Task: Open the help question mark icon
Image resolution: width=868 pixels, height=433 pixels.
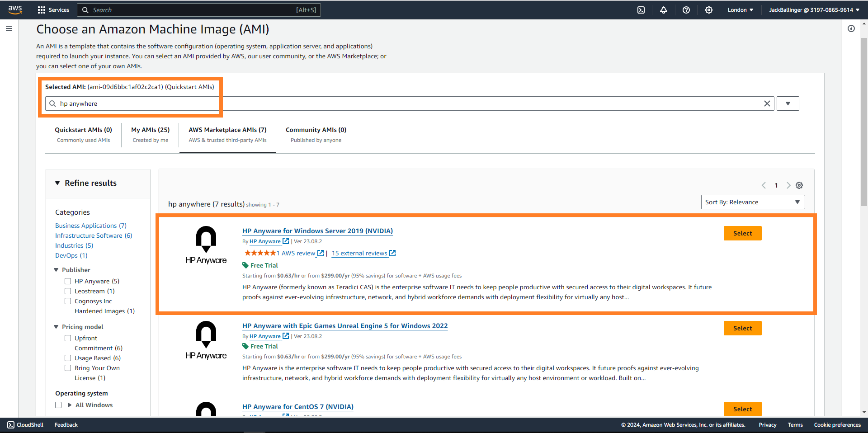Action: 686,10
